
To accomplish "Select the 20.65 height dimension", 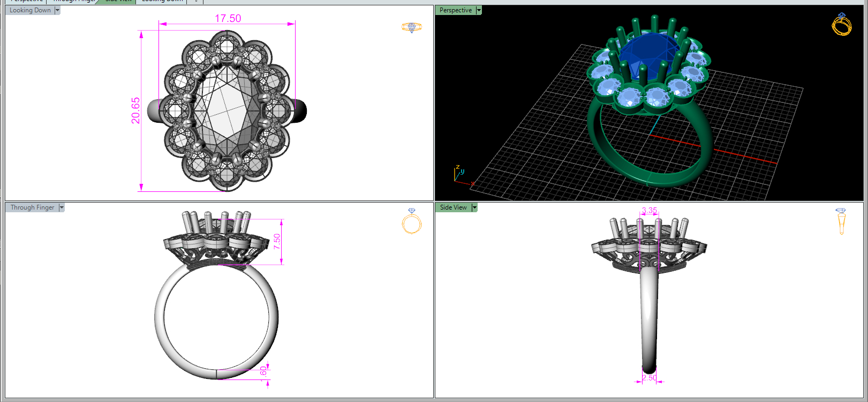I will tap(135, 110).
